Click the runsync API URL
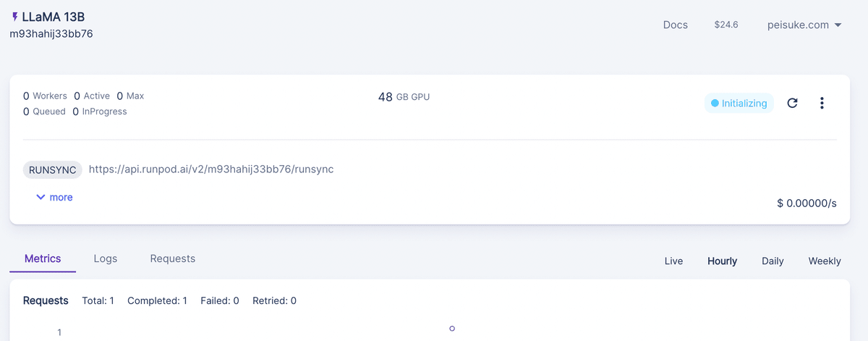Screen dimensions: 868x341 point(211,169)
